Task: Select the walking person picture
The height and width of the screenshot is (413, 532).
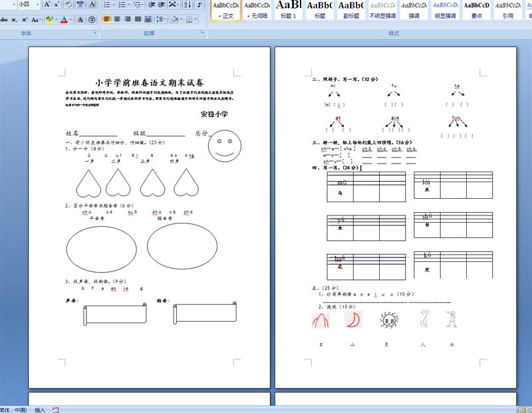Action: [452, 319]
